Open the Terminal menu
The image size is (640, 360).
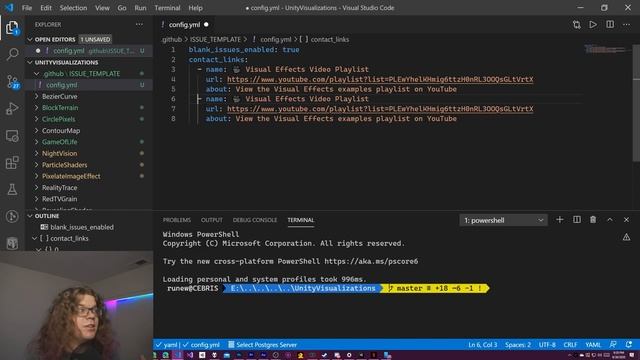point(167,8)
